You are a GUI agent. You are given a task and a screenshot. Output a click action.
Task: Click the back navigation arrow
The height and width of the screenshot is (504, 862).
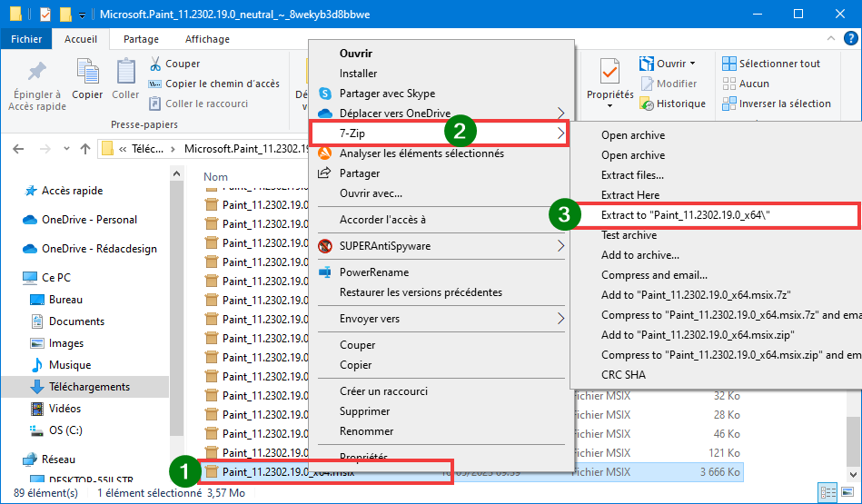pos(18,149)
